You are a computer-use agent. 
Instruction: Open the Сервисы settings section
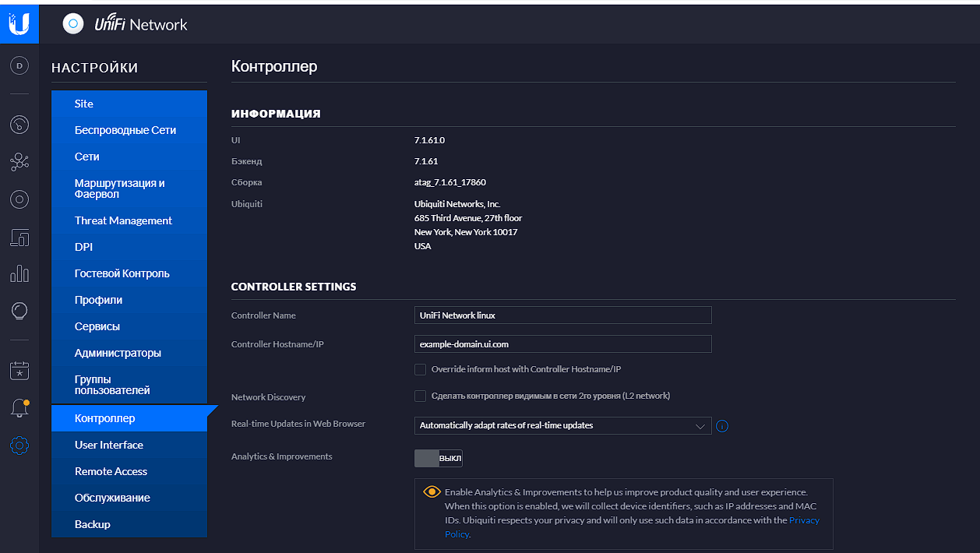pyautogui.click(x=129, y=326)
